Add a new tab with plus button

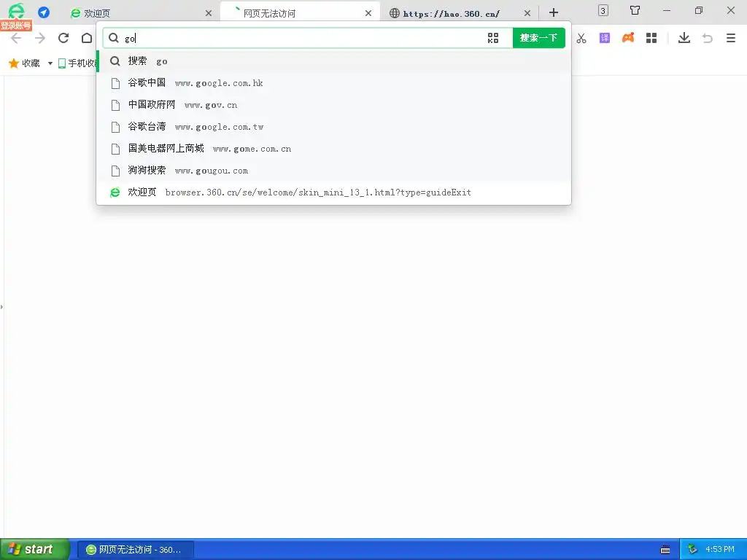[554, 13]
